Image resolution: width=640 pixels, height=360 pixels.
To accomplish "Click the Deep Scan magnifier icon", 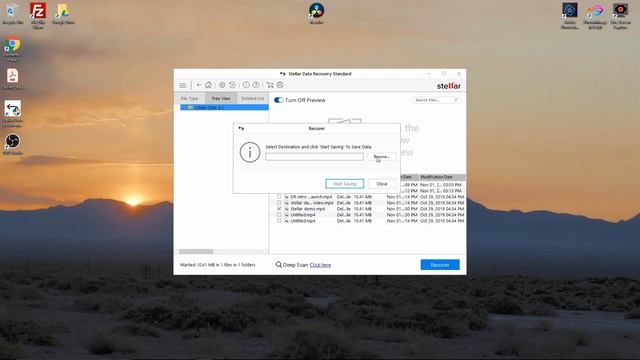I will point(278,265).
